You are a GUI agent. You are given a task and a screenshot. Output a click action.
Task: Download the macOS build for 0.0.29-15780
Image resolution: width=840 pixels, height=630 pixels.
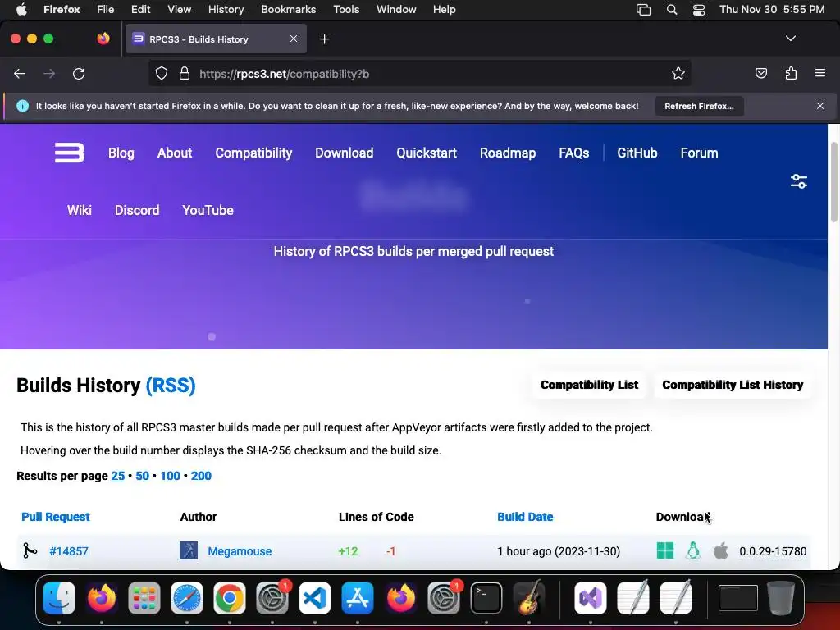tap(720, 550)
